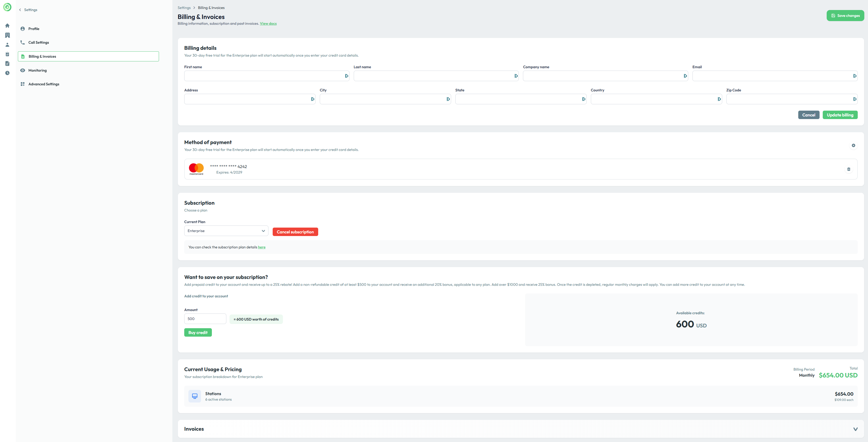The height and width of the screenshot is (442, 868).
Task: Go back using the Settings chevron
Action: 20,10
